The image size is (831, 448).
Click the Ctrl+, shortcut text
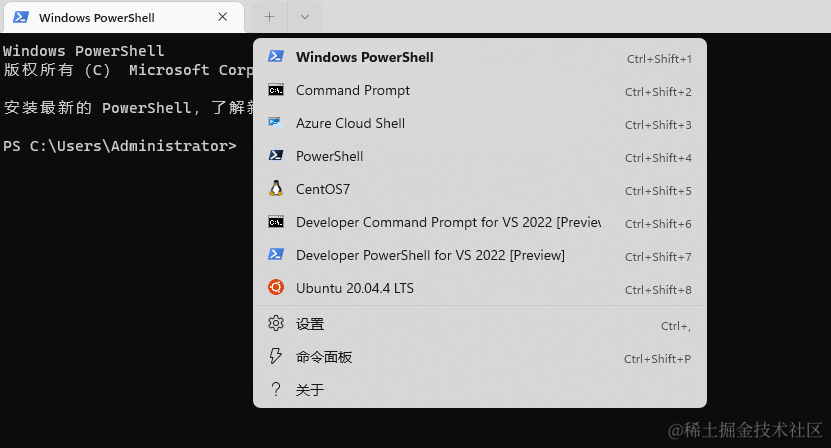pyautogui.click(x=676, y=326)
